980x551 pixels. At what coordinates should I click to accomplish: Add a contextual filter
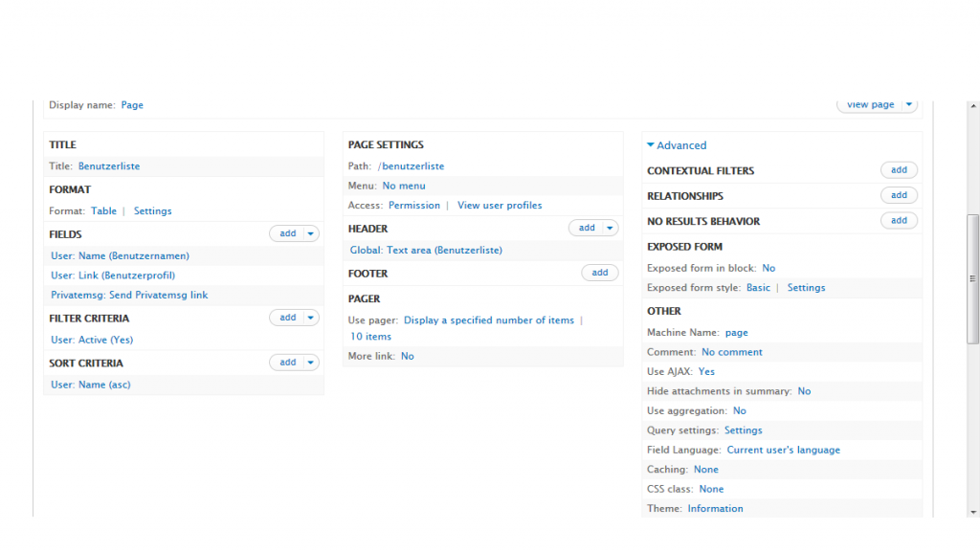pyautogui.click(x=899, y=170)
